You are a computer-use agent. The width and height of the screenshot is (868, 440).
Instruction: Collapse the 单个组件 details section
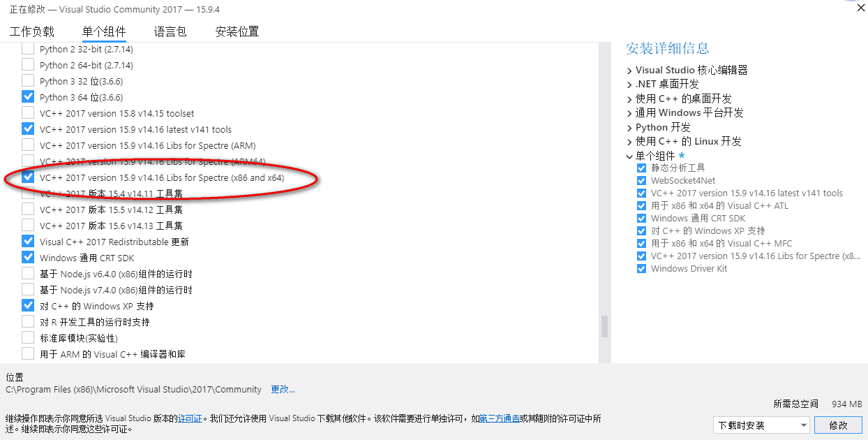coord(630,156)
